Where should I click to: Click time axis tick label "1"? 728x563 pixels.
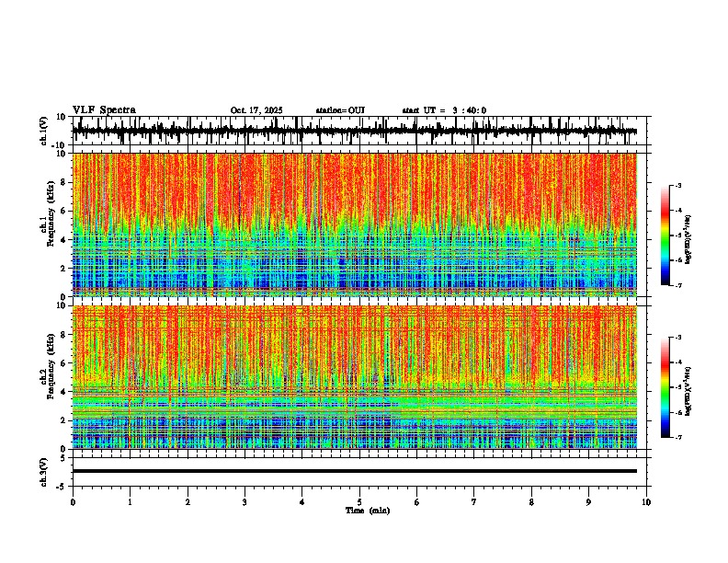pos(130,502)
